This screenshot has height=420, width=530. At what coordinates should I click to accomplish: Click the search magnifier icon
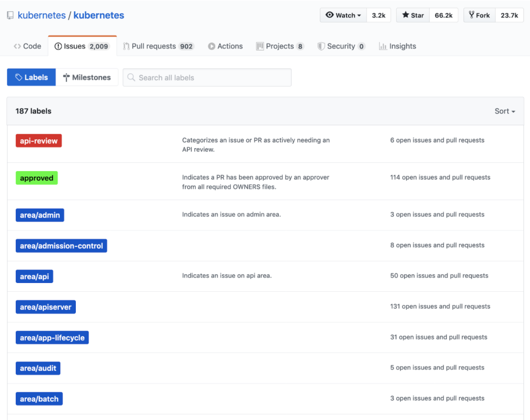[x=131, y=78]
